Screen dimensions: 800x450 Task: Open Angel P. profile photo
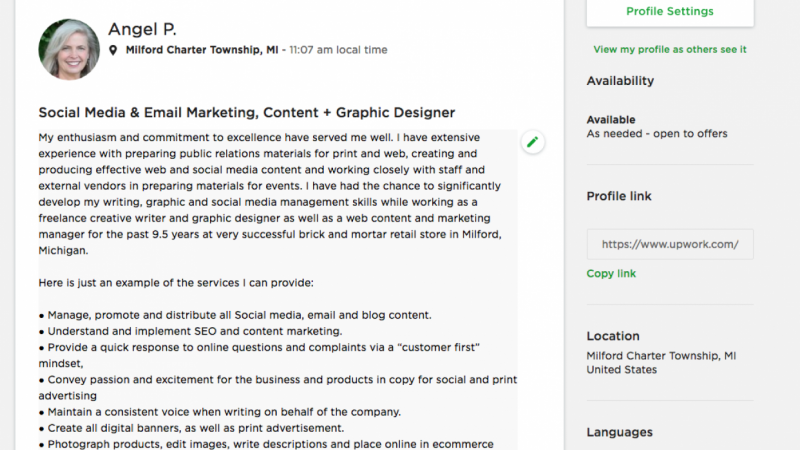[x=69, y=49]
